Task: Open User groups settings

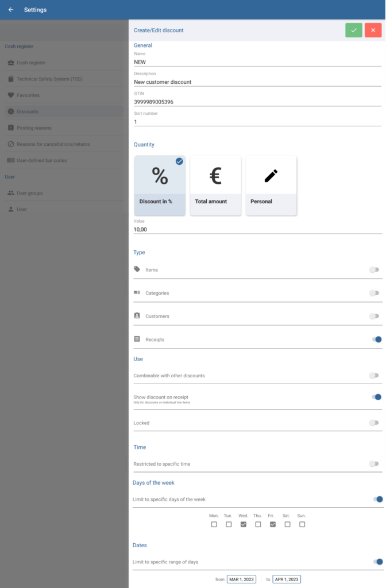Action: coord(29,193)
